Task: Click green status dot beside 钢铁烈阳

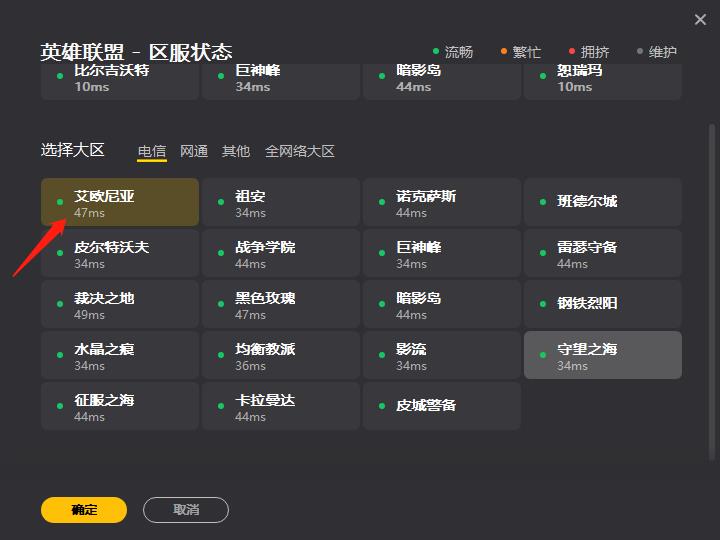Action: tap(543, 304)
